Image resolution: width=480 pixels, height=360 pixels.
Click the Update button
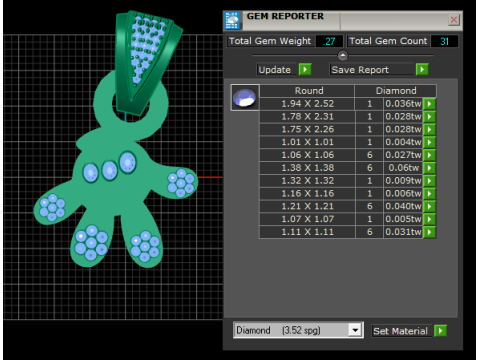coord(276,70)
